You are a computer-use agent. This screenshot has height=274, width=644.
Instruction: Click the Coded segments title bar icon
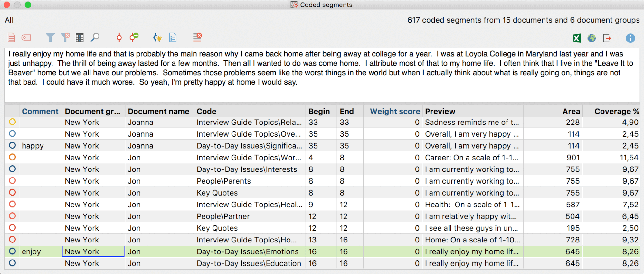pyautogui.click(x=294, y=5)
